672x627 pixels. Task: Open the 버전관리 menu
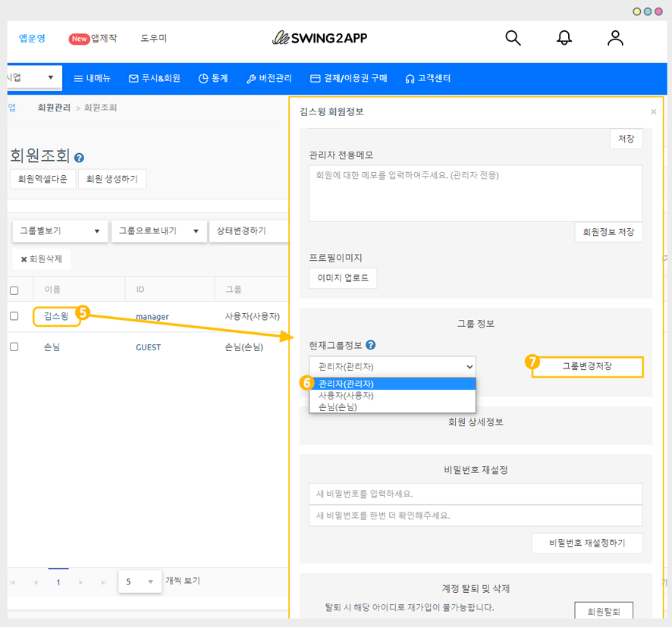[x=269, y=78]
